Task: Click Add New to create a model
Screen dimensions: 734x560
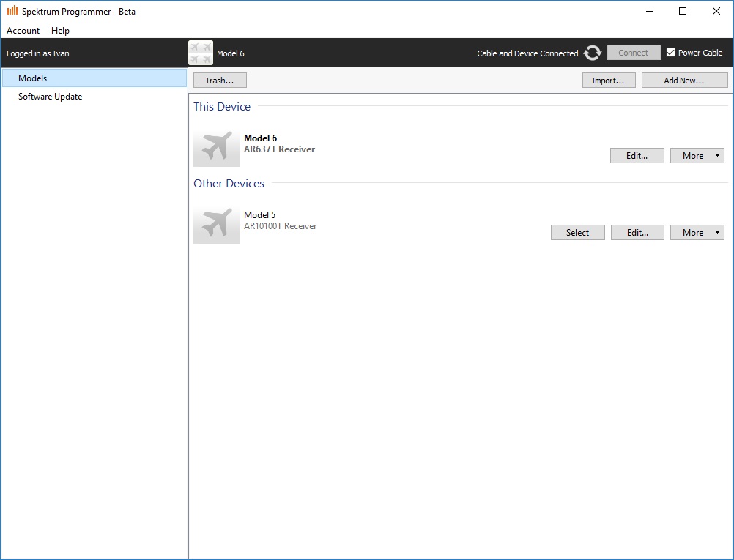Action: pyautogui.click(x=684, y=81)
